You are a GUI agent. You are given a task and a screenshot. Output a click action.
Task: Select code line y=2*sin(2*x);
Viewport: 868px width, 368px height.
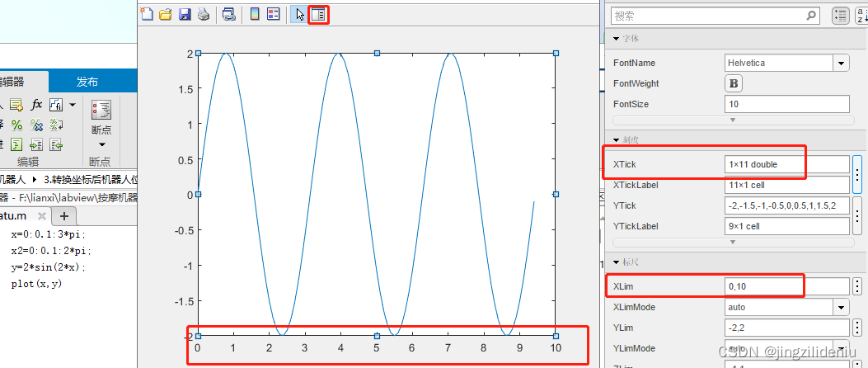[x=49, y=267]
